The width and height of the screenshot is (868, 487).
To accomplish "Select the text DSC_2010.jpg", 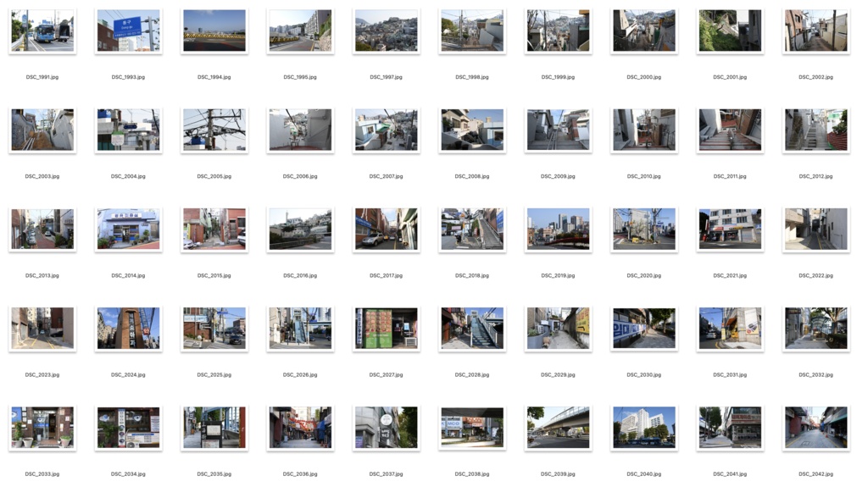I will pos(644,176).
